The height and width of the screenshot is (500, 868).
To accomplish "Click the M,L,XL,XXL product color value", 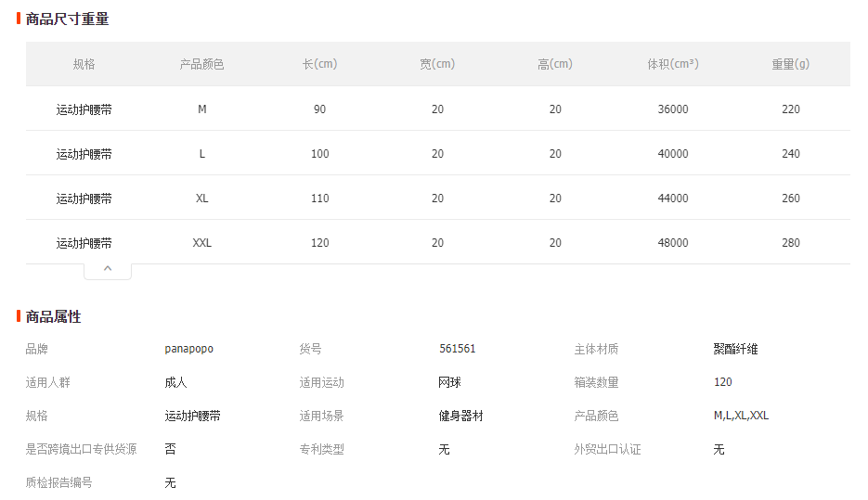I will pyautogui.click(x=741, y=416).
